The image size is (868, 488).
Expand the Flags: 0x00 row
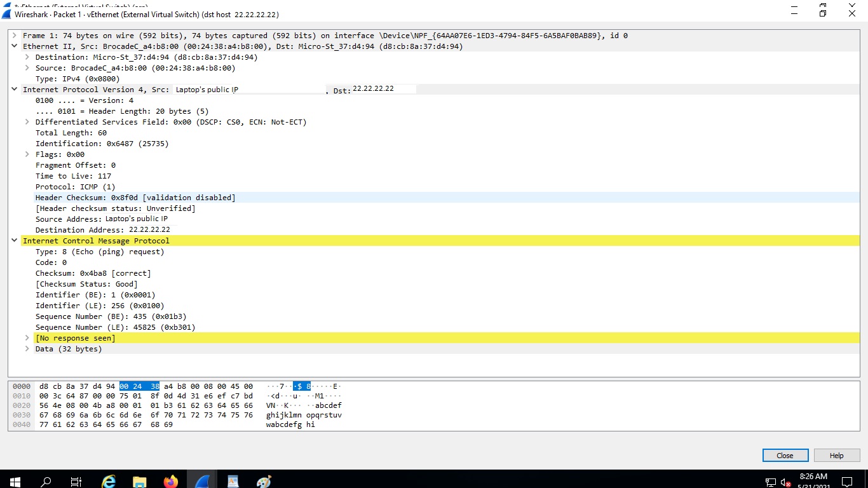click(27, 154)
